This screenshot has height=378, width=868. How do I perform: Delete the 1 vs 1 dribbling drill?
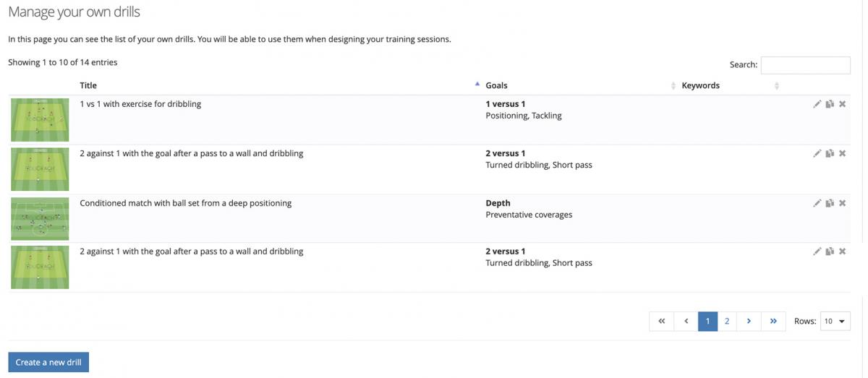click(842, 104)
